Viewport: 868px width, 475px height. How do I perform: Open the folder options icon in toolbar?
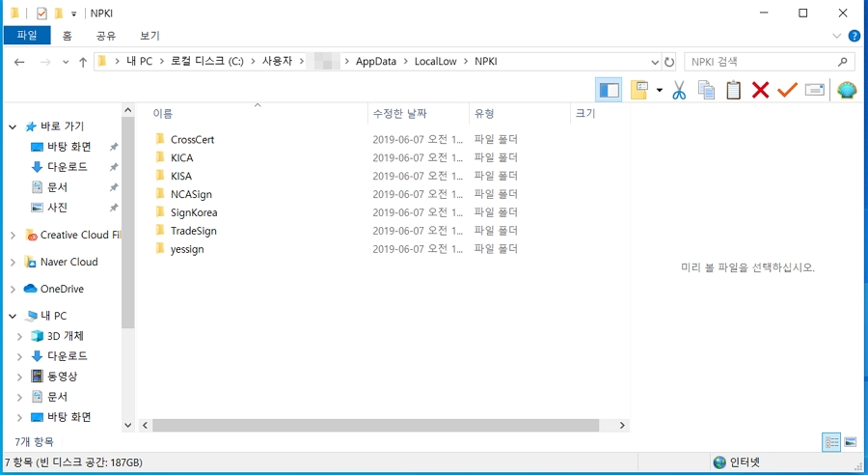point(639,90)
